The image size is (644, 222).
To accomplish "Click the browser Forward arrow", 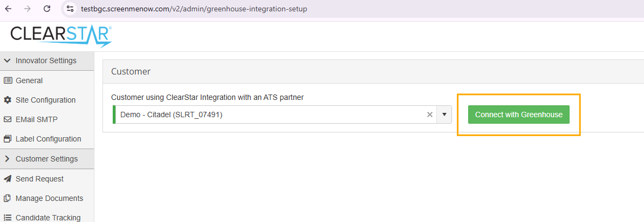I will [x=28, y=9].
